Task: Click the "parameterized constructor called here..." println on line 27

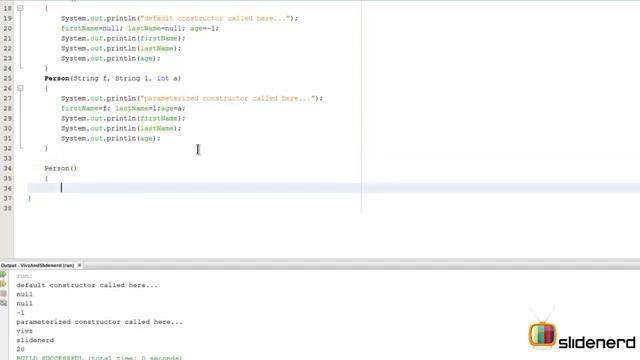Action: [192, 98]
